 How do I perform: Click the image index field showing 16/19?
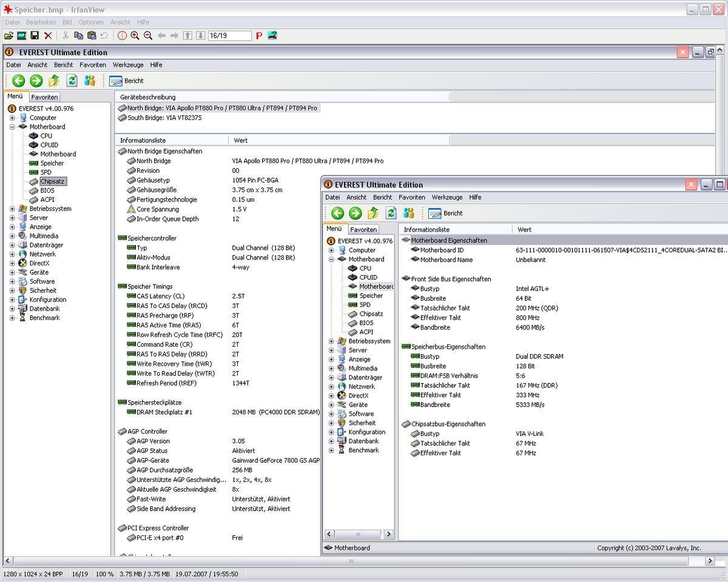point(229,36)
